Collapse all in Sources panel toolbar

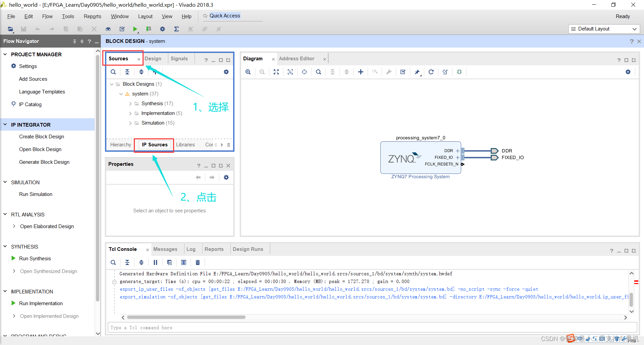coord(127,72)
